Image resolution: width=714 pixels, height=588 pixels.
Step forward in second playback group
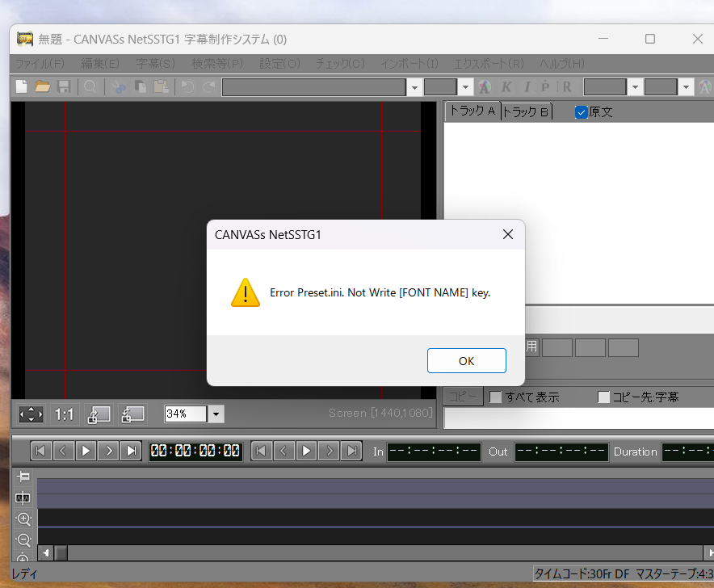(330, 451)
